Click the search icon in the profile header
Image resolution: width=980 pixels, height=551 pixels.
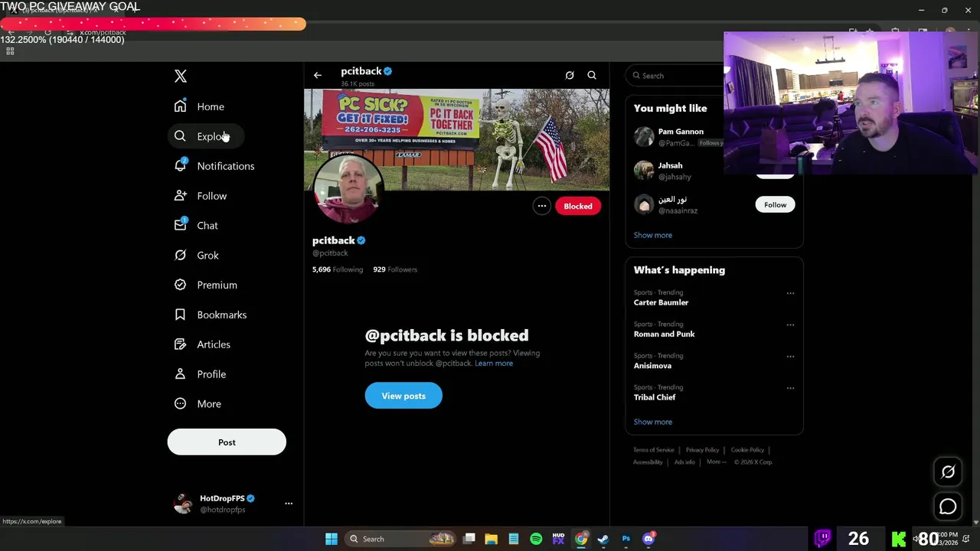coord(592,75)
